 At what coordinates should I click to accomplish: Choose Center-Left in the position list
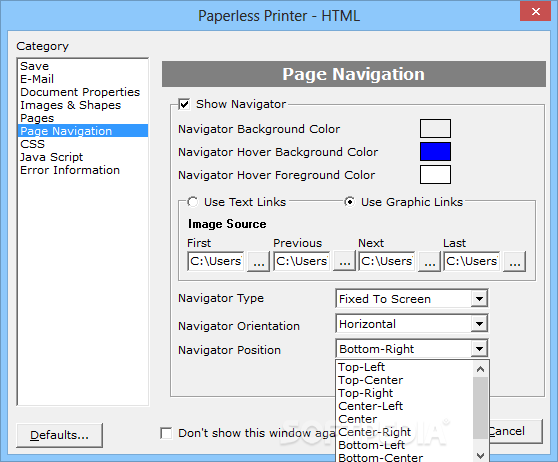click(x=405, y=406)
